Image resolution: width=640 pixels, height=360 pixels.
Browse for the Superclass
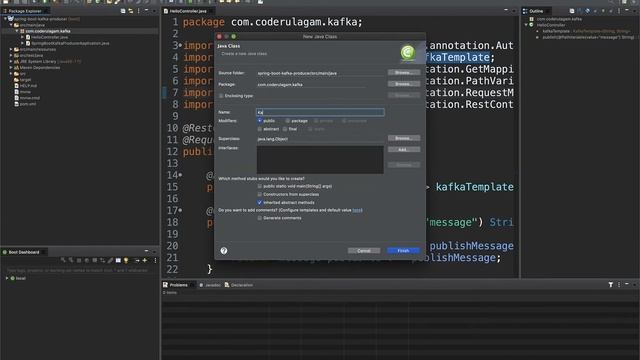[x=404, y=138]
